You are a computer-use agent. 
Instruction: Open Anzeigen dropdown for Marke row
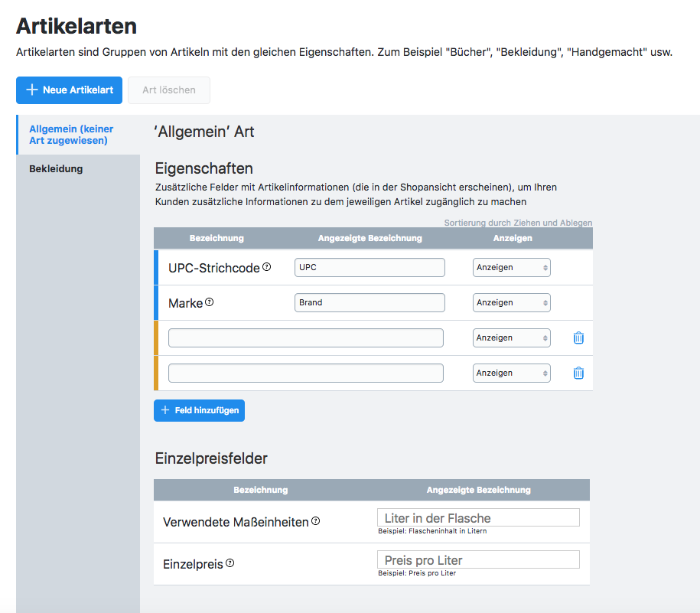(511, 302)
